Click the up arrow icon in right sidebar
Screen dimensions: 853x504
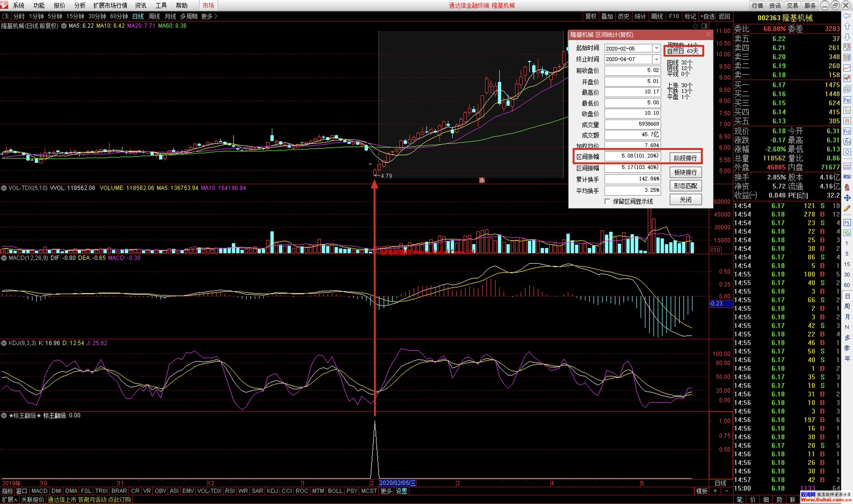click(847, 26)
